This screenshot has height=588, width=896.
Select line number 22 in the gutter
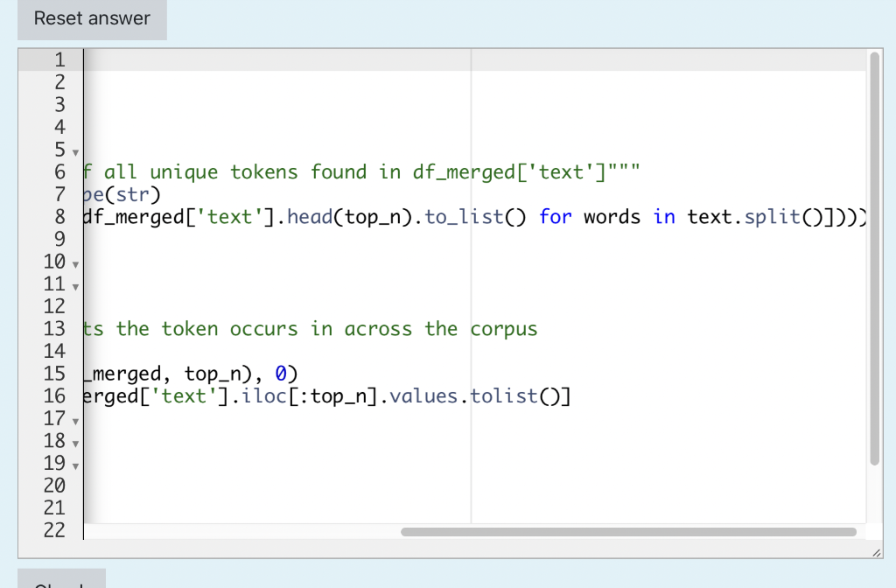coord(54,530)
